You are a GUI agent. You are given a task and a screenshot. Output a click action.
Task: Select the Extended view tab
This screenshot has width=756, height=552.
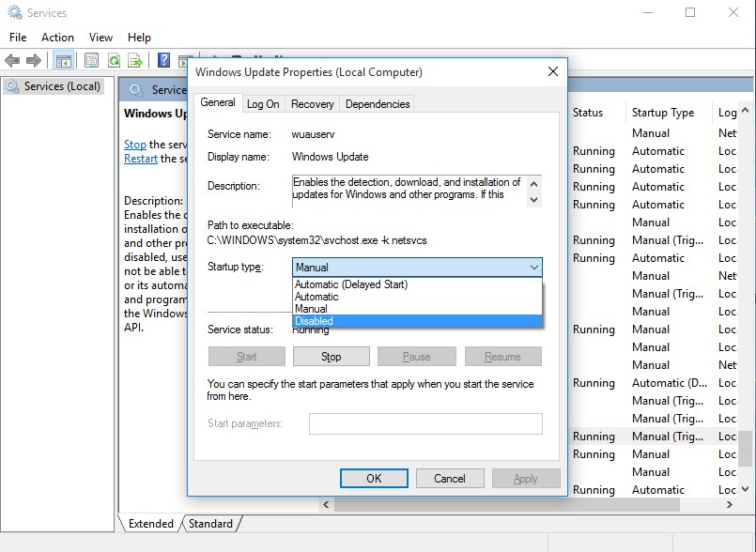coord(150,524)
